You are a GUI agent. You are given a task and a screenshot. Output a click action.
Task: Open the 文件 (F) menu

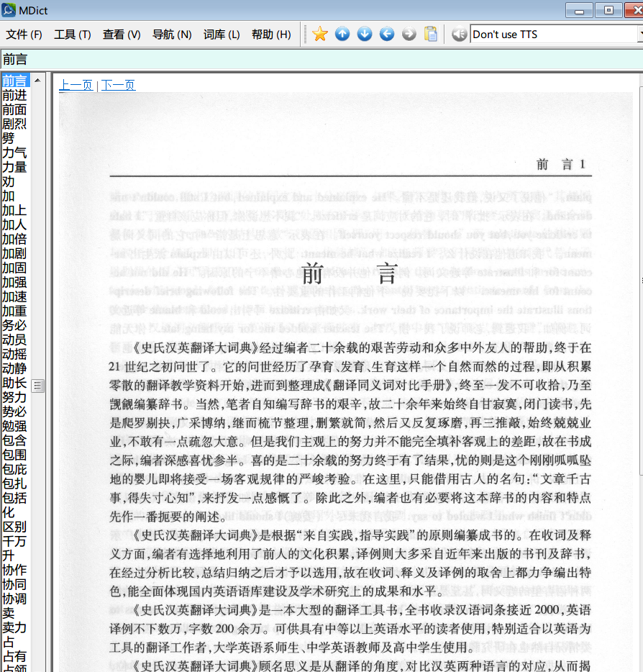tap(24, 35)
